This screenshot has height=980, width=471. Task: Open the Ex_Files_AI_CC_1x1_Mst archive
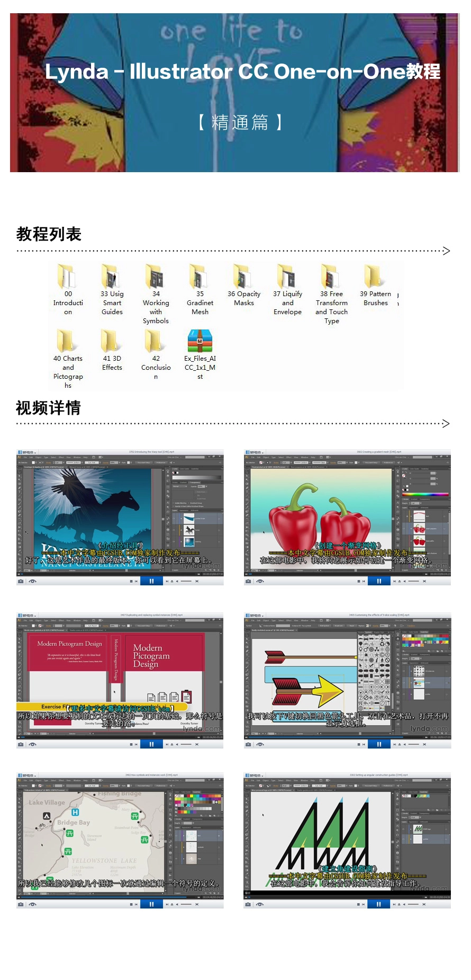200,354
